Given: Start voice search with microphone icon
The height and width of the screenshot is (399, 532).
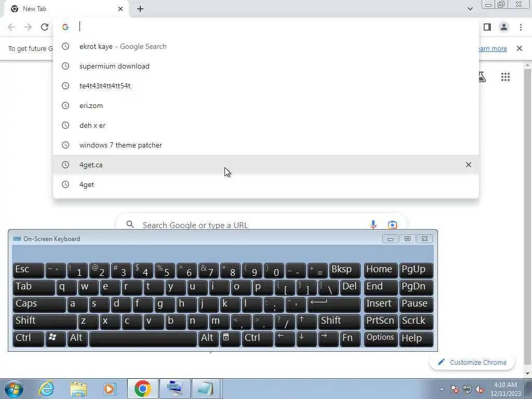Looking at the screenshot, I should pyautogui.click(x=373, y=224).
